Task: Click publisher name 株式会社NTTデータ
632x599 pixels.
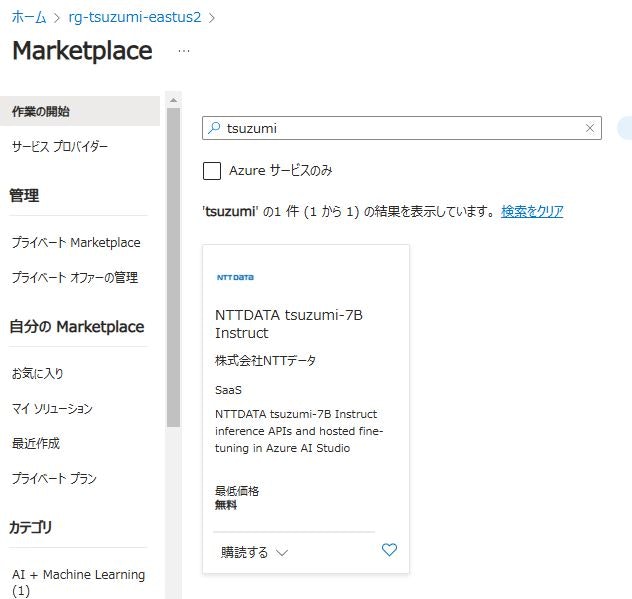Action: coord(265,360)
